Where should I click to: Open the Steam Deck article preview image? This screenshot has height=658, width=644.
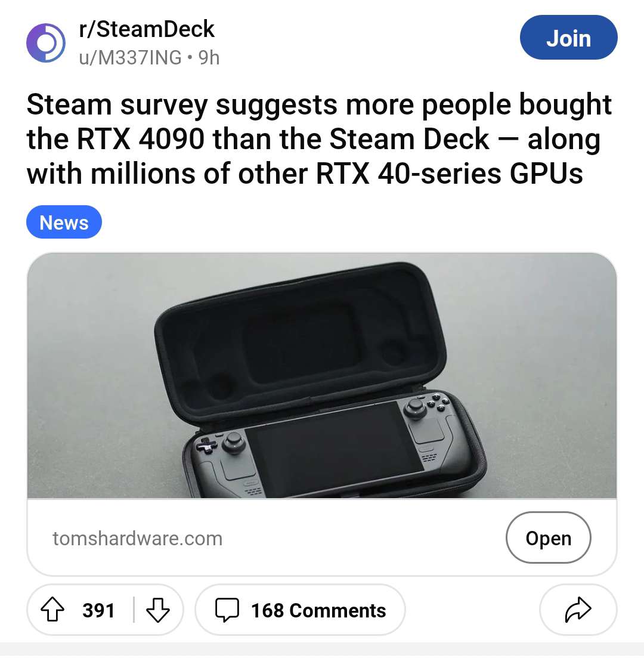pos(322,375)
